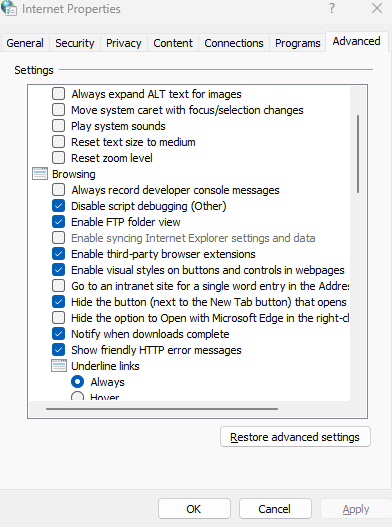Click the question mark help icon
This screenshot has width=392, height=527.
332,8
